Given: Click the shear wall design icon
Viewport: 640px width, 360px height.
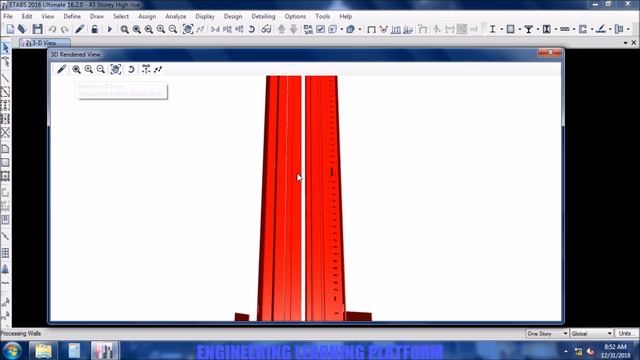Looking at the screenshot, I should 583,29.
